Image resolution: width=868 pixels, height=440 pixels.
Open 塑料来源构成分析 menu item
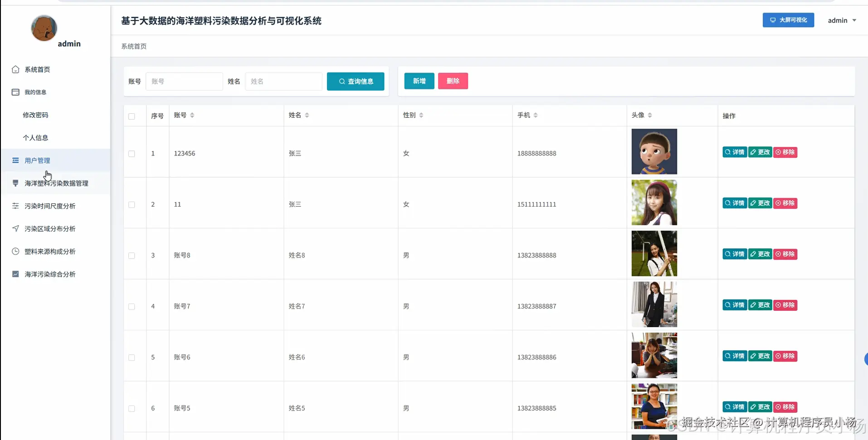tap(55, 251)
